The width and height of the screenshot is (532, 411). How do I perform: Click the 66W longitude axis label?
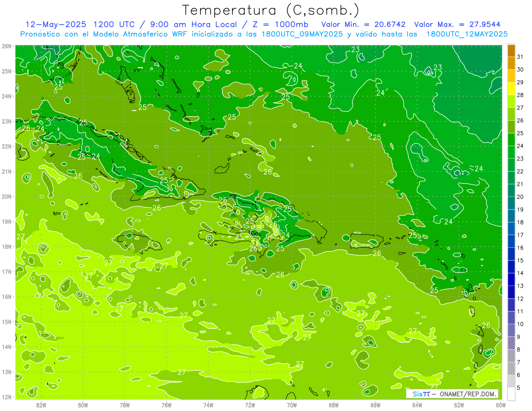(x=376, y=405)
